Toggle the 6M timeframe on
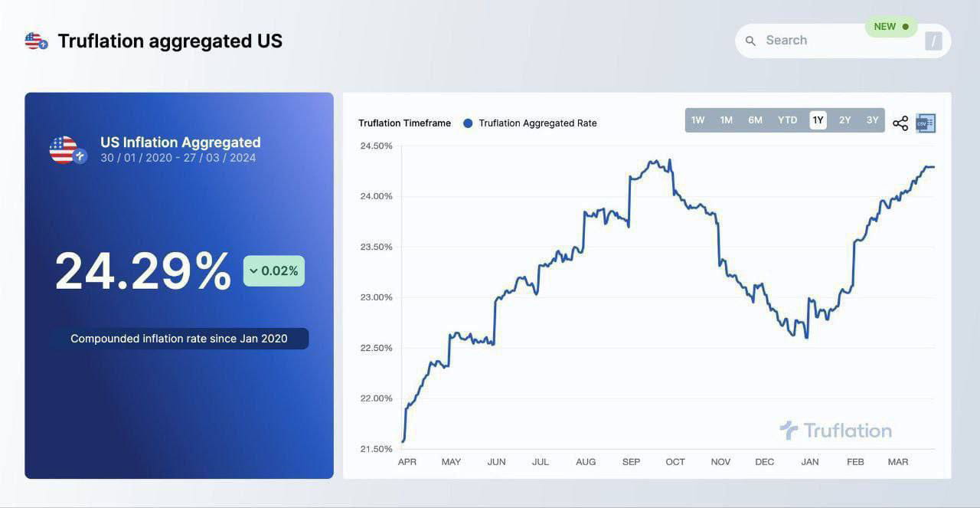980x508 pixels. [755, 120]
